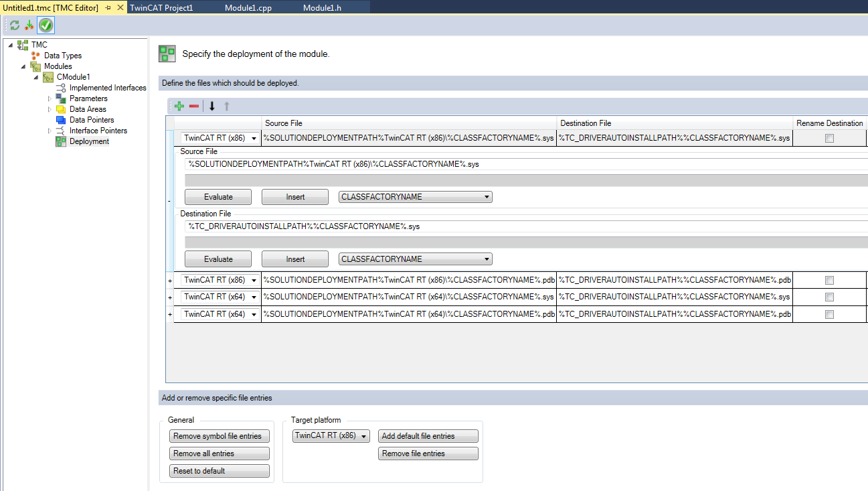Click Add default file entries

428,436
